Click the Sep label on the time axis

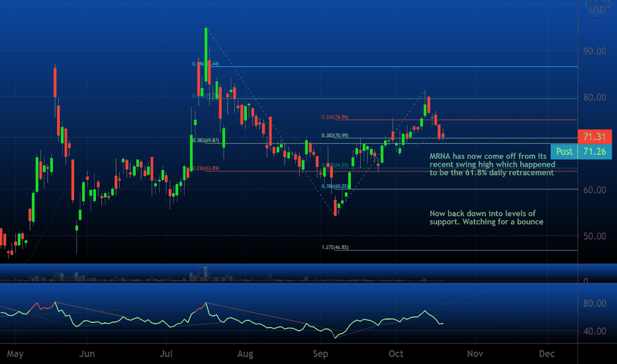pyautogui.click(x=320, y=354)
